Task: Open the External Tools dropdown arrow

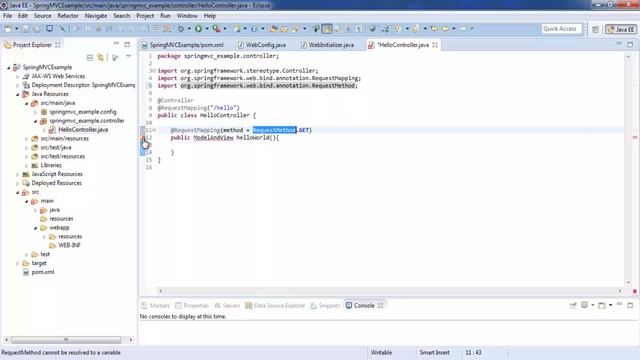Action: pyautogui.click(x=225, y=29)
